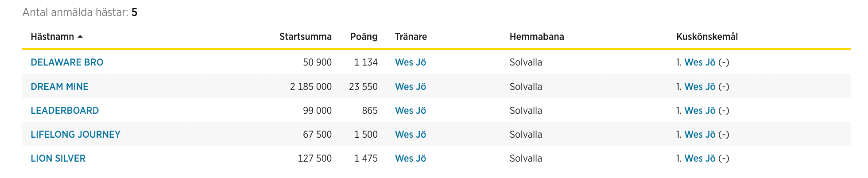Sort table by Startsumma column
Image resolution: width=868 pixels, height=178 pixels.
pos(305,37)
